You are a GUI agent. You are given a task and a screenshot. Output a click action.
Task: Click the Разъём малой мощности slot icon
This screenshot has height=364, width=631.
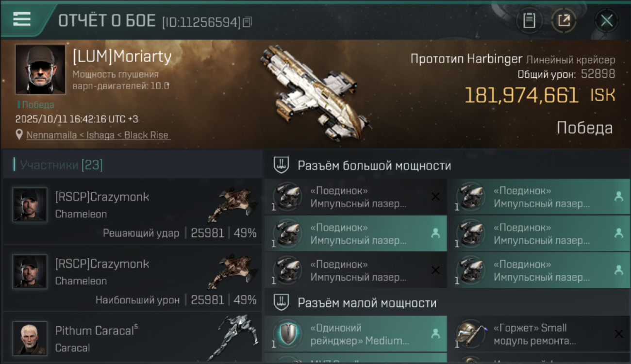click(280, 303)
